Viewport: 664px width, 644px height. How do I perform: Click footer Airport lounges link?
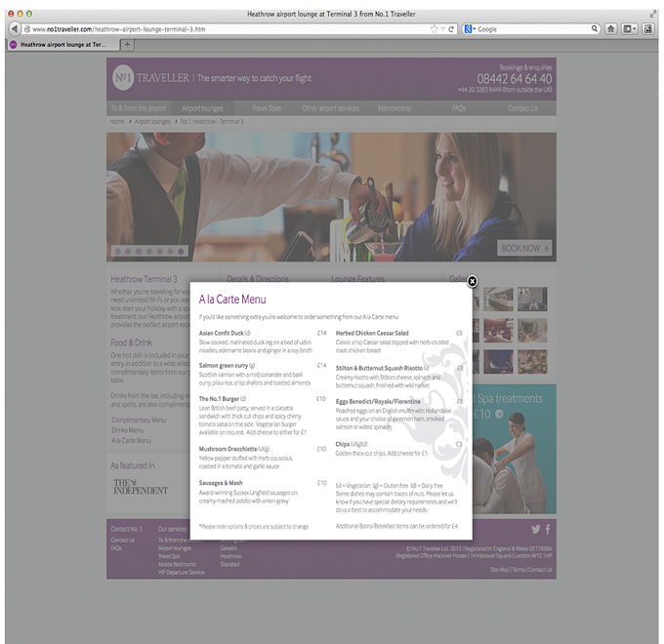coord(175,548)
